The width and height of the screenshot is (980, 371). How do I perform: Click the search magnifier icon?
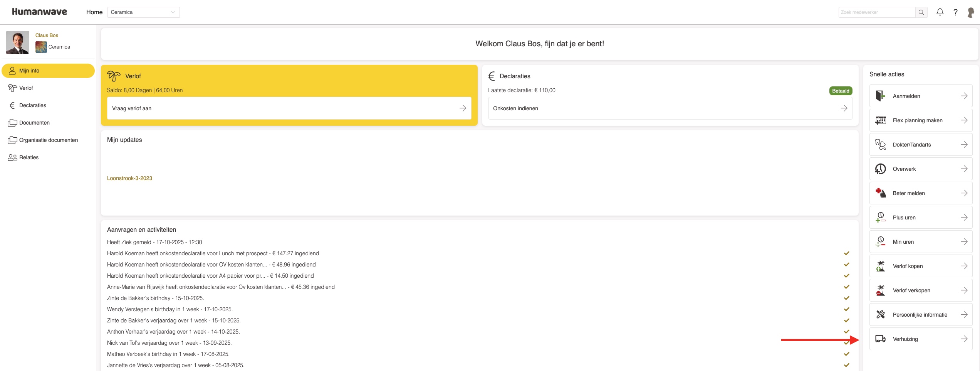point(921,12)
